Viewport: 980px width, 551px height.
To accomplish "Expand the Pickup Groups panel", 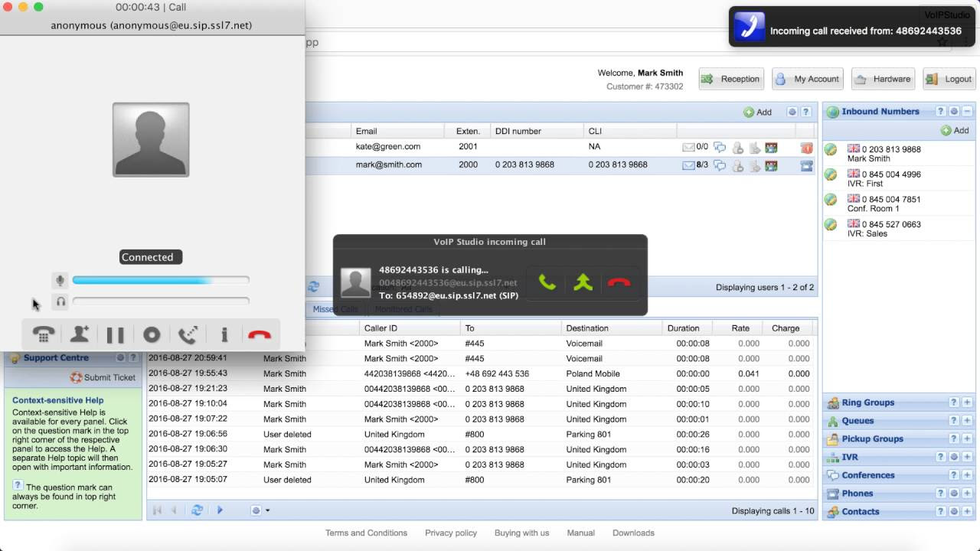I will (x=967, y=439).
